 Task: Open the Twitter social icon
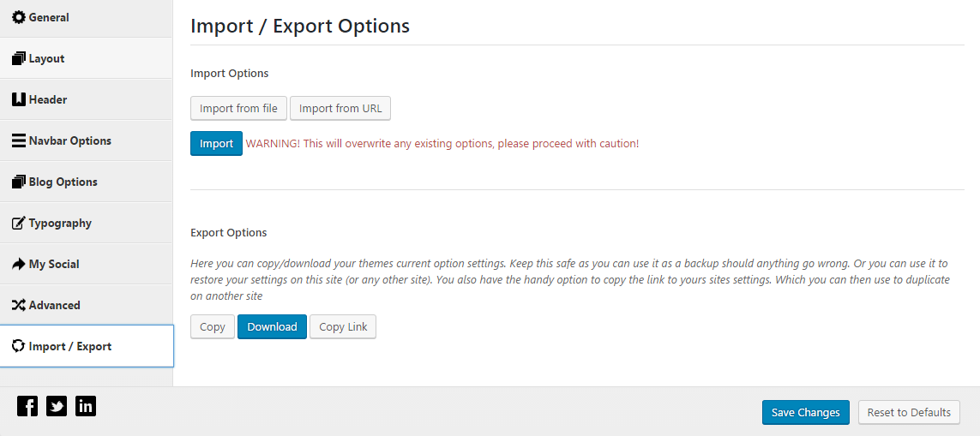click(57, 406)
